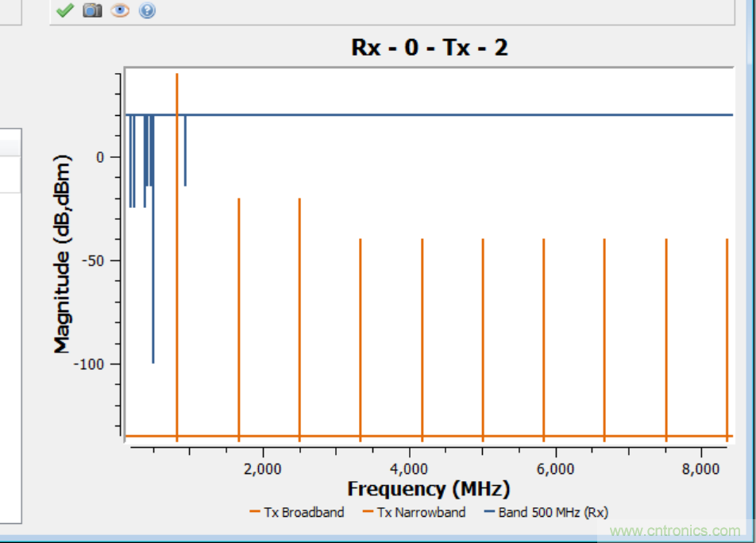Click the -50 label on magnitude axis
This screenshot has width=756, height=543.
tap(93, 261)
